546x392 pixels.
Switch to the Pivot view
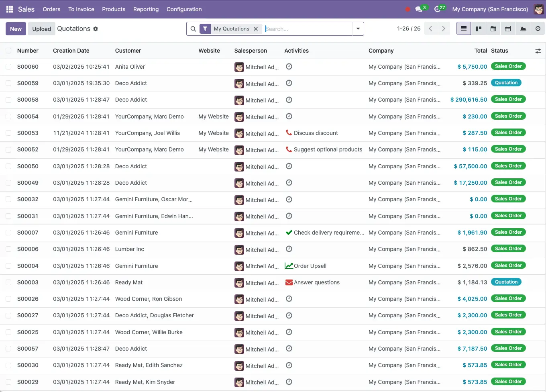pos(507,29)
